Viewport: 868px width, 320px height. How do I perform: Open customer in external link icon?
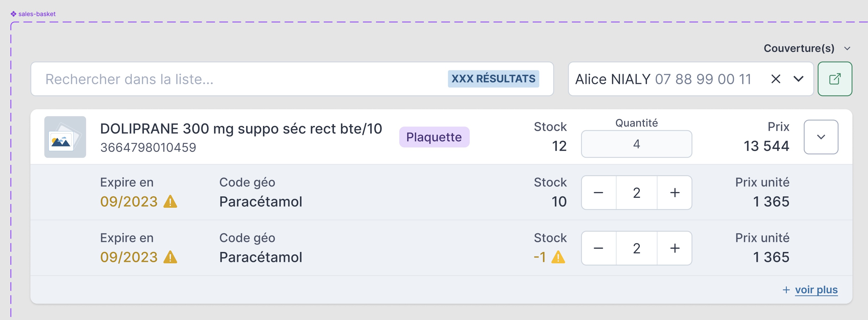(x=835, y=79)
